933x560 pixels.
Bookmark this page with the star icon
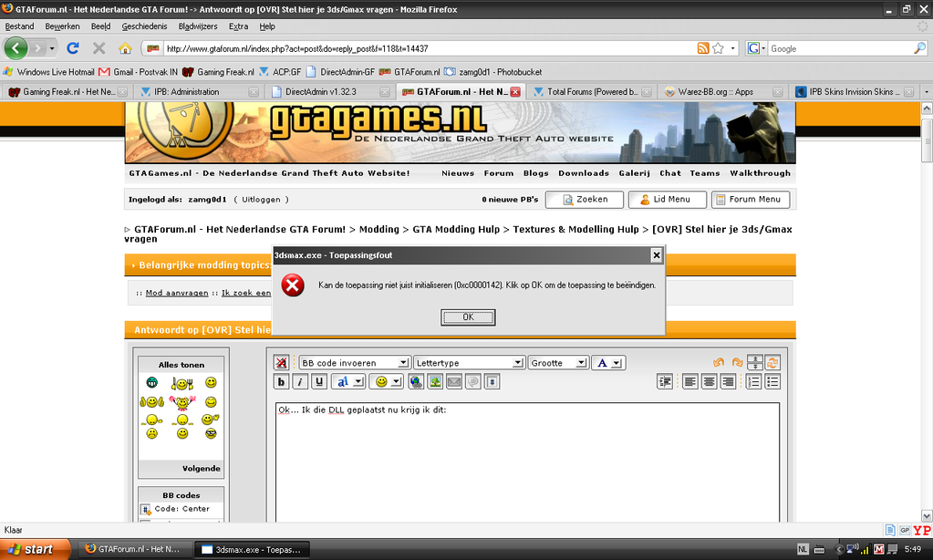pyautogui.click(x=718, y=48)
